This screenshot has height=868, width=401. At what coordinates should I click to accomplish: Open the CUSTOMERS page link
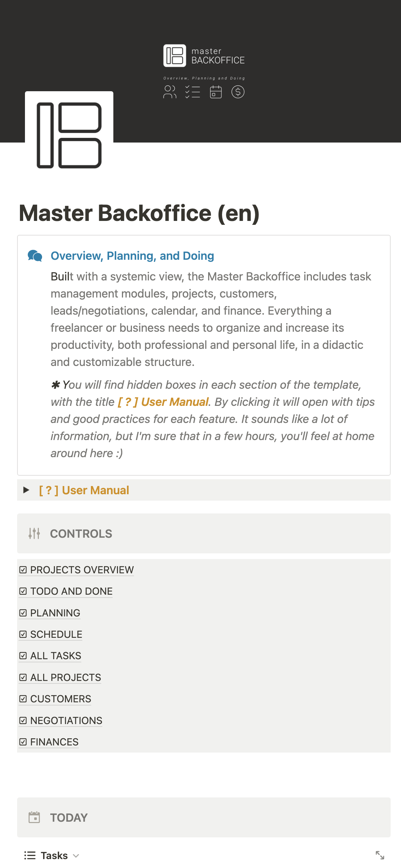(x=61, y=699)
